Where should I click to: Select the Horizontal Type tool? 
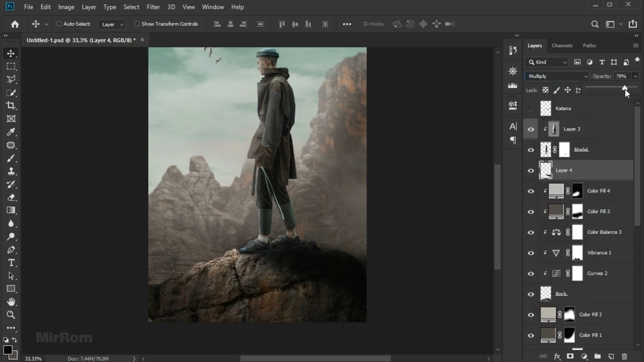[11, 263]
